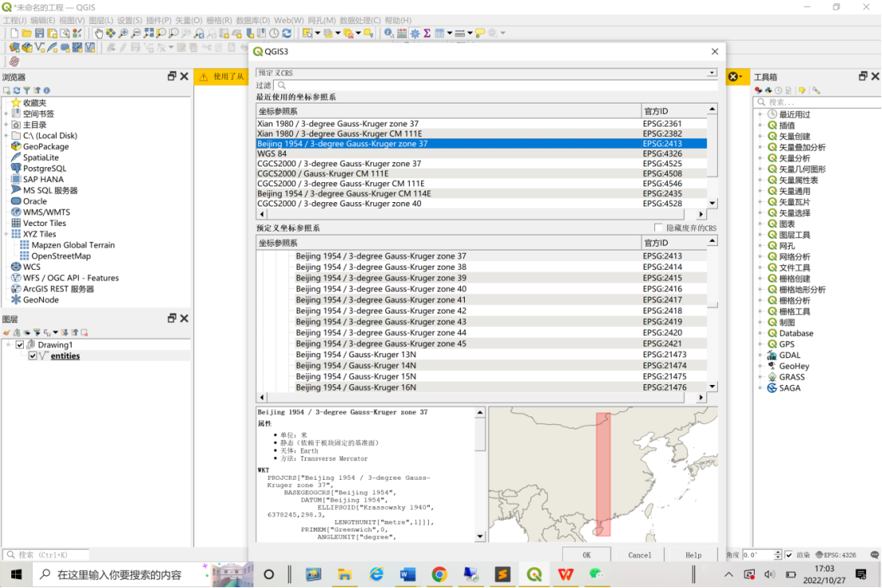Expand the Database group in toolbox
The image size is (882, 588).
(760, 334)
